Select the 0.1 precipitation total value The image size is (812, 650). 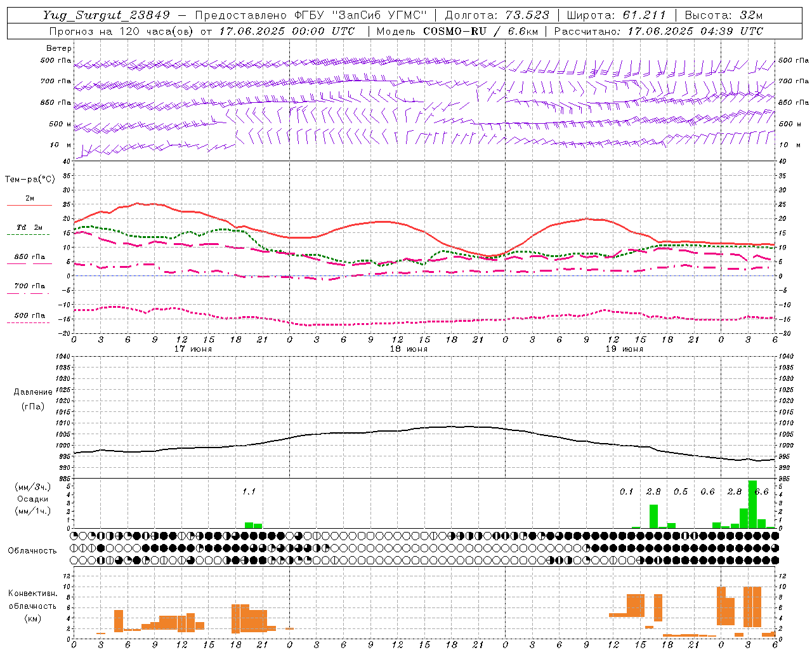pos(626,491)
